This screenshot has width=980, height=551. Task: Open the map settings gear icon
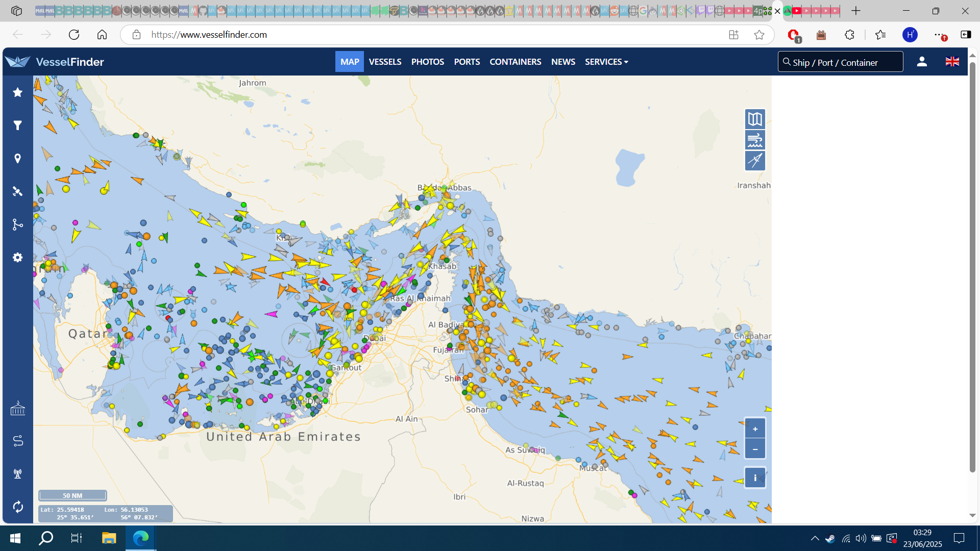pyautogui.click(x=18, y=258)
